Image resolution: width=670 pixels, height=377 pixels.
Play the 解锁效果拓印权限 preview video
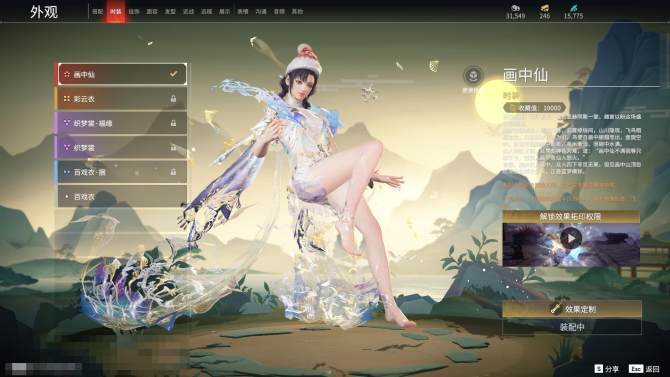coord(571,239)
